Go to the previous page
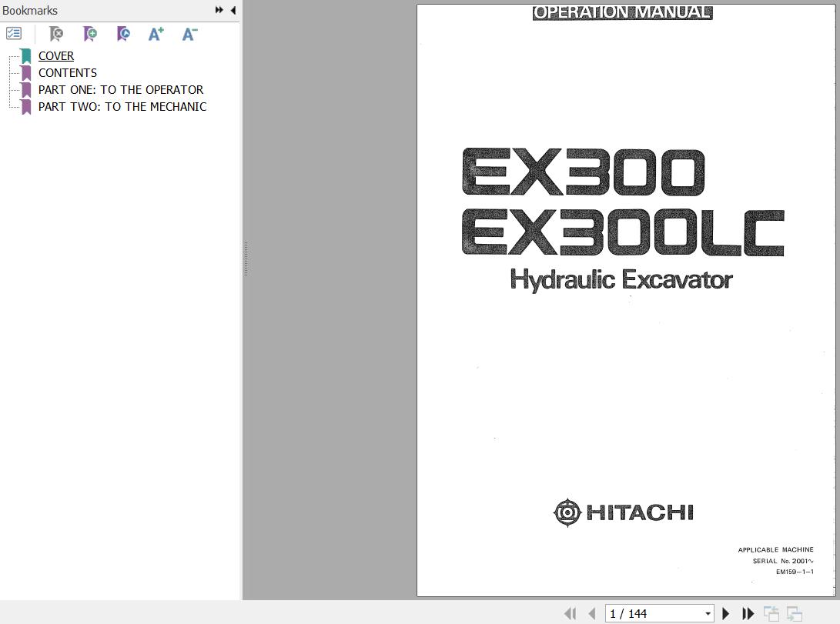 click(x=592, y=613)
